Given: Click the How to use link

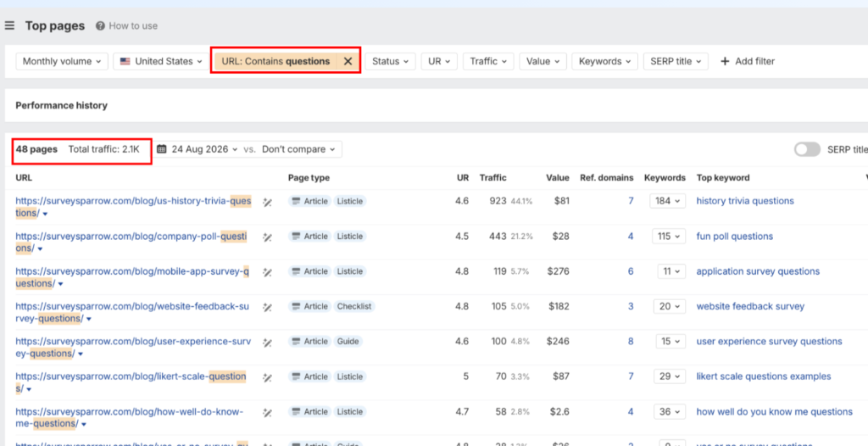Looking at the screenshot, I should click(133, 25).
